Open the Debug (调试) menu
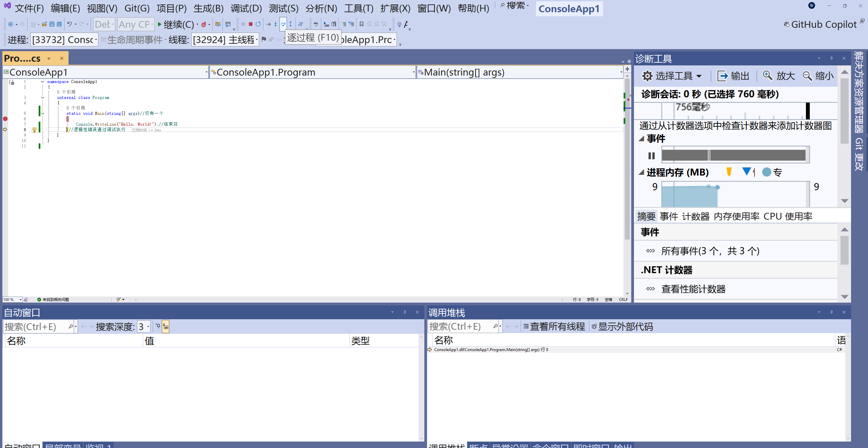Viewport: 868px width, 448px height. [x=246, y=8]
